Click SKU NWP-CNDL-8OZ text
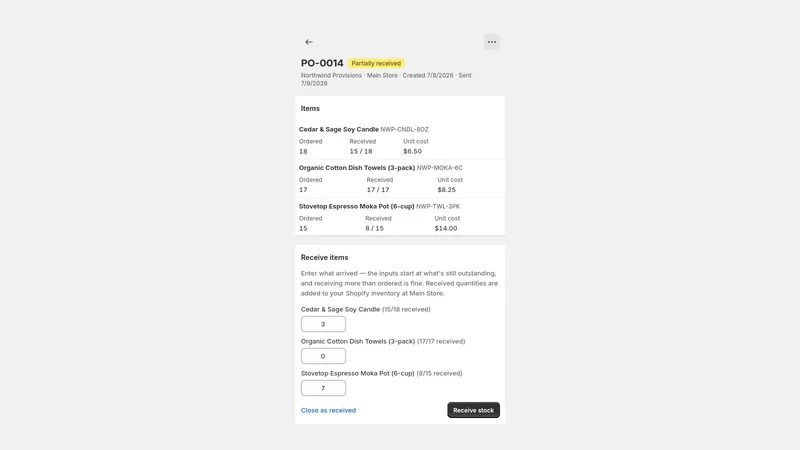800x450 pixels. [405, 130]
